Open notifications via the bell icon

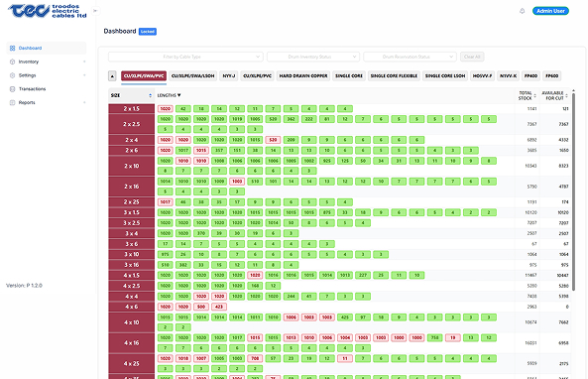point(522,11)
